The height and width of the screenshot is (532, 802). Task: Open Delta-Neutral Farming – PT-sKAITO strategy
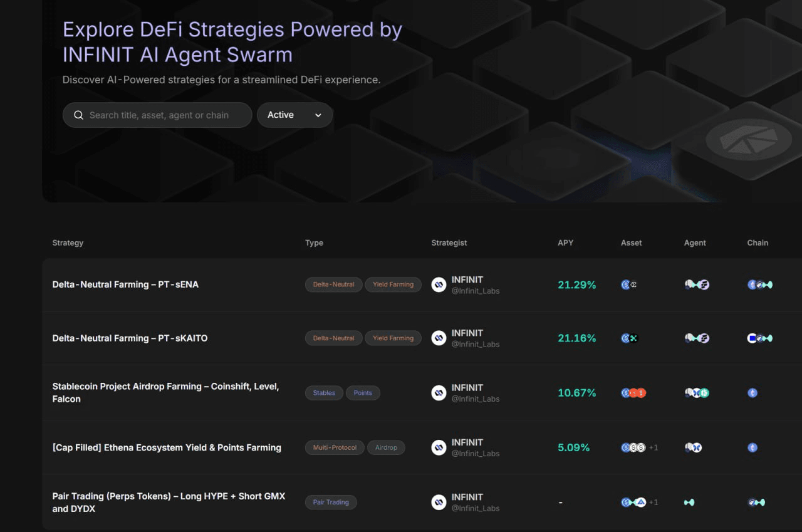130,338
